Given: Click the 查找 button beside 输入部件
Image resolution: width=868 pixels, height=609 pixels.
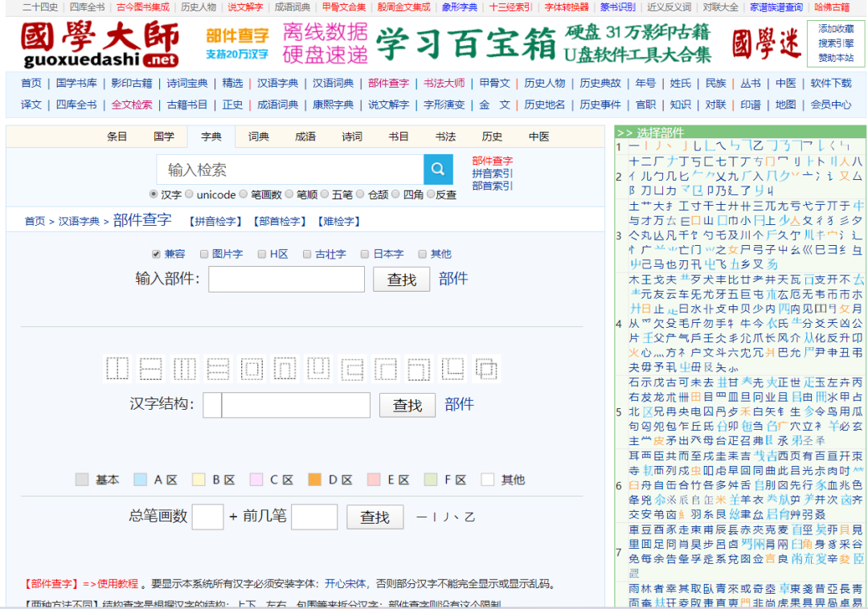Looking at the screenshot, I should click(x=400, y=279).
